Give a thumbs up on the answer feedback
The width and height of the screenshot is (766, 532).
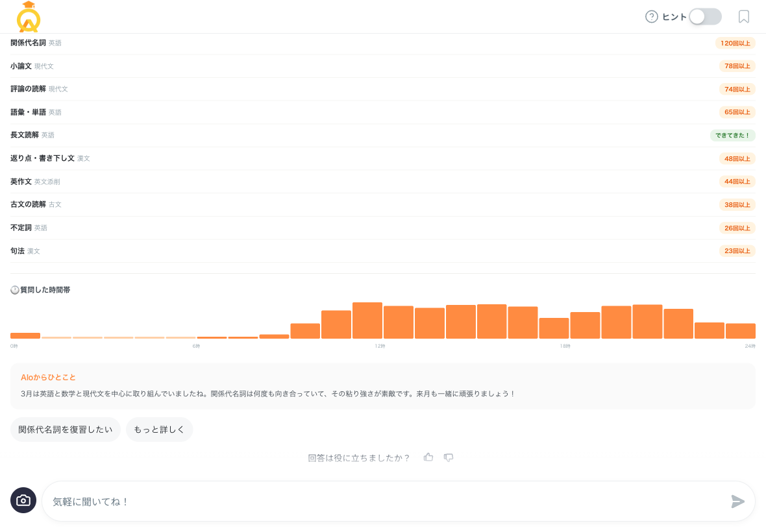428,457
